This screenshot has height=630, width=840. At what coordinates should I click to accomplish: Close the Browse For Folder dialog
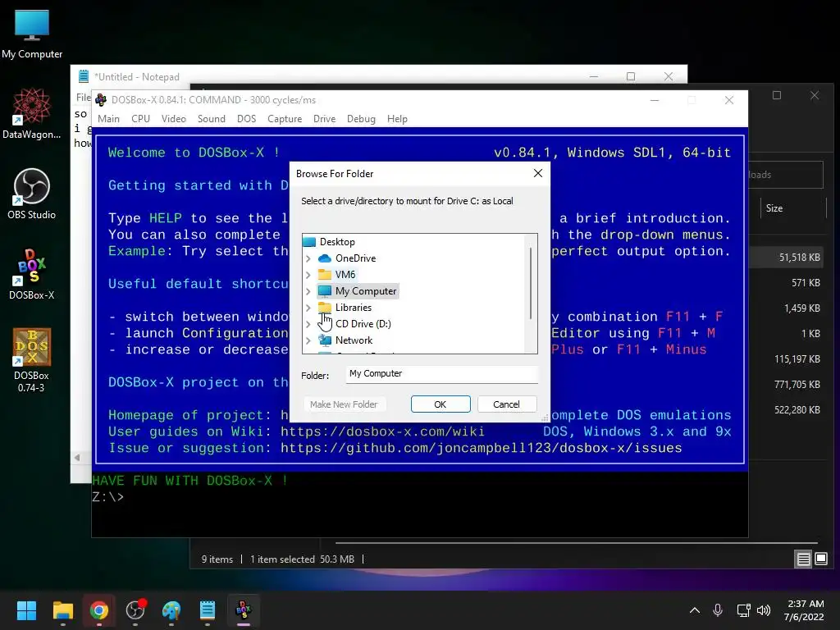click(538, 173)
